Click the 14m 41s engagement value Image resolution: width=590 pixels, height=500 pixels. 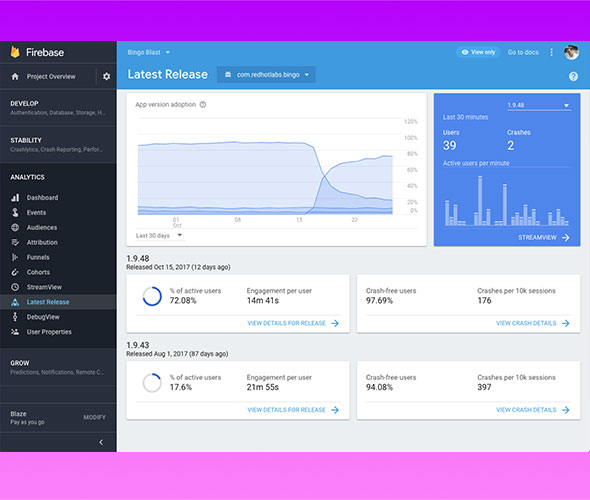click(x=263, y=300)
